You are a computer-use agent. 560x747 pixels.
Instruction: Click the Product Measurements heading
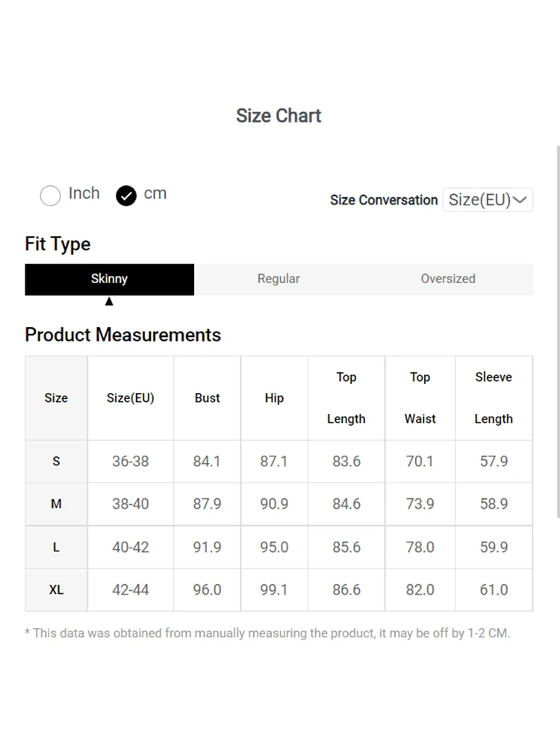123,335
